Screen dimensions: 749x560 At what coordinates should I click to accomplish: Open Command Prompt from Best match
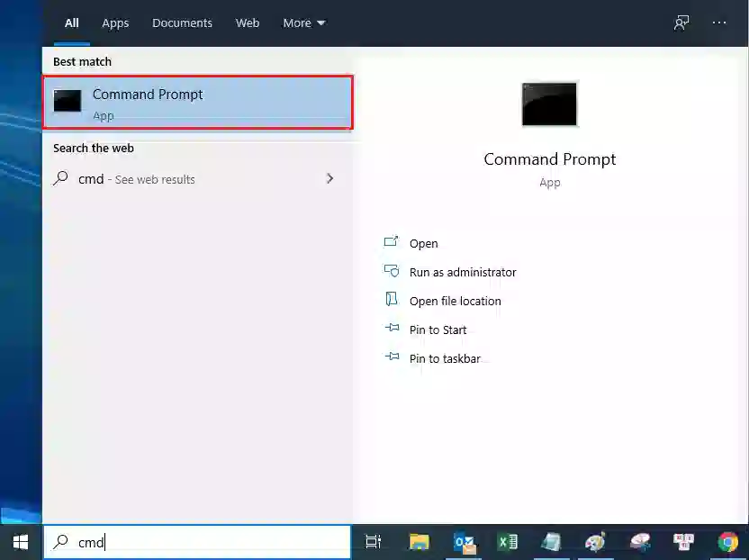pos(197,103)
